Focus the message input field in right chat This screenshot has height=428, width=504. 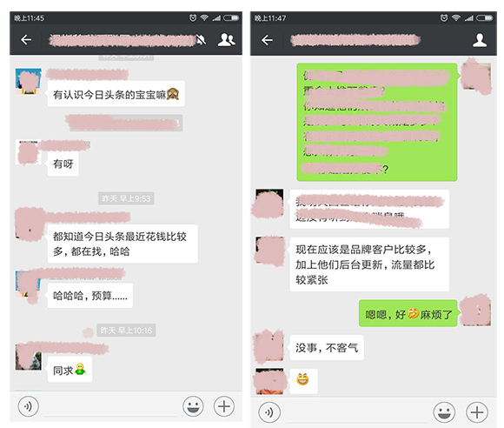click(x=357, y=412)
